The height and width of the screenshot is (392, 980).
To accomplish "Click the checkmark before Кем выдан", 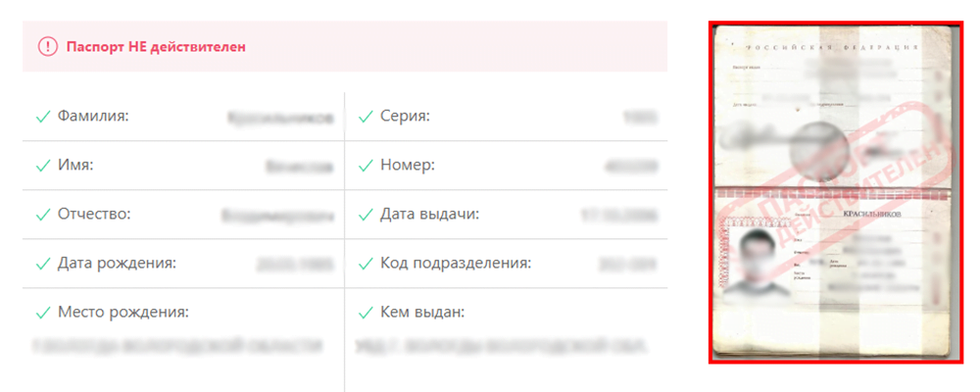I will click(x=366, y=313).
